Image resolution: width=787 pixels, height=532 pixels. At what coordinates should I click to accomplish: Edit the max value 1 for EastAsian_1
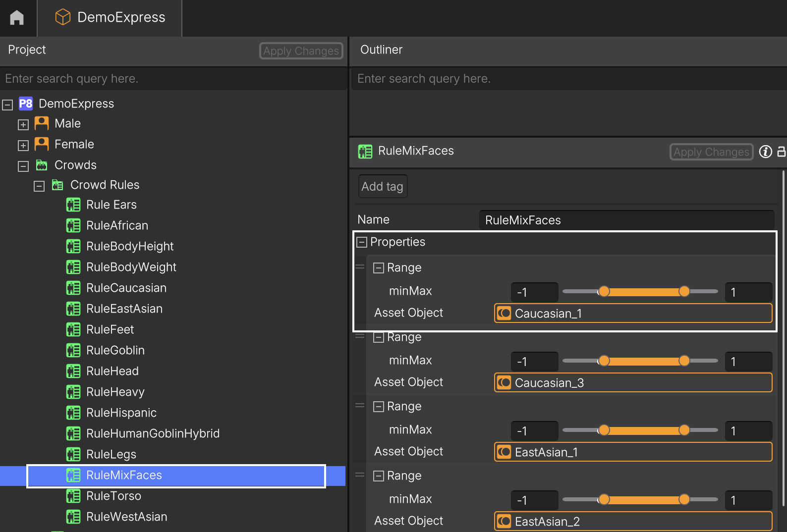[x=748, y=431]
